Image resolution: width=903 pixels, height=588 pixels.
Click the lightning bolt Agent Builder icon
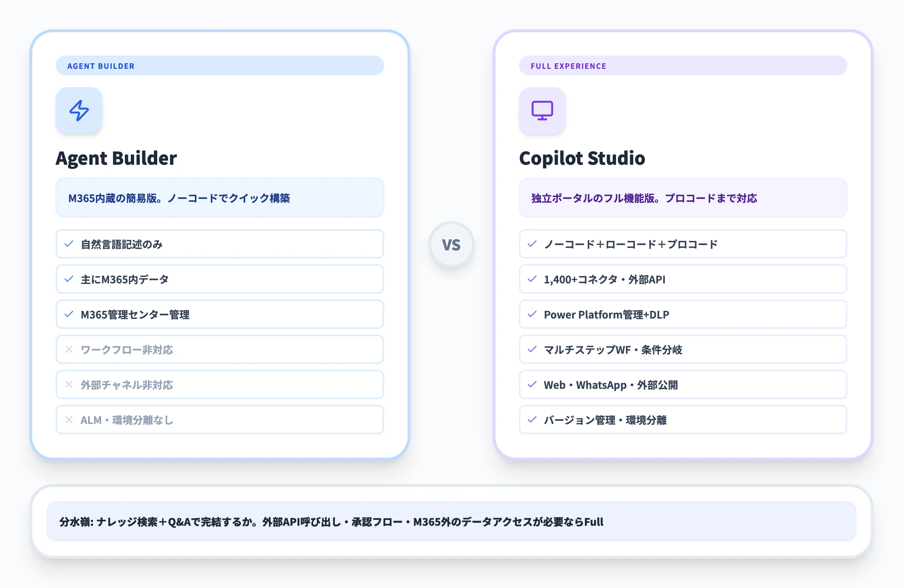coord(79,111)
